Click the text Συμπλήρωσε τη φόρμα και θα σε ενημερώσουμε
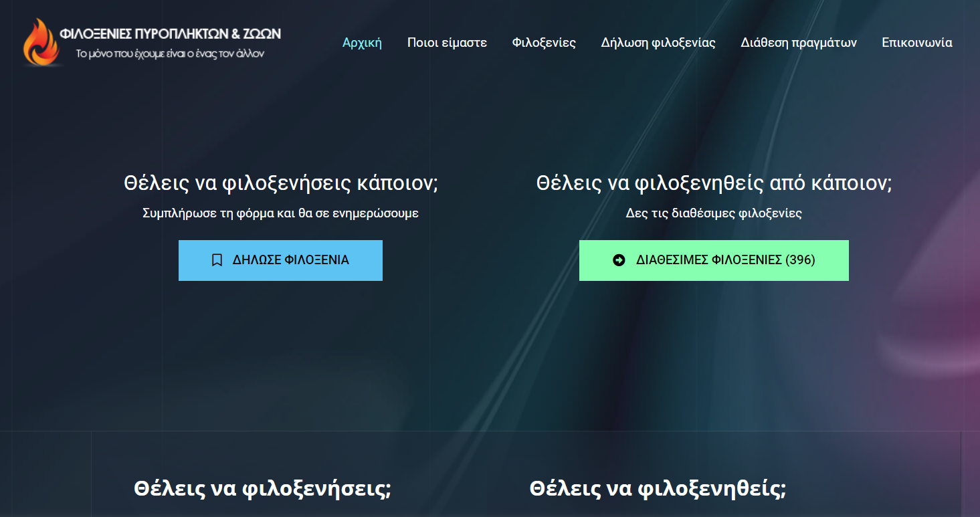Screen dimensions: 980x517 [x=281, y=214]
